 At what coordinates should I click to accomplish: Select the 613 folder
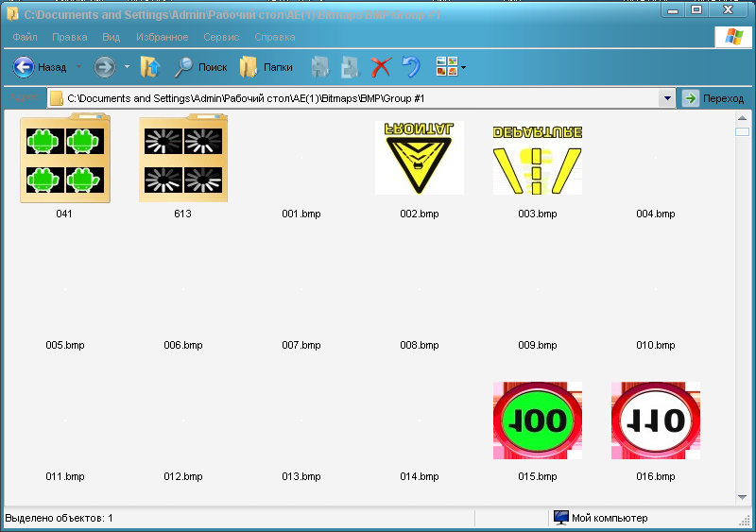[x=182, y=158]
